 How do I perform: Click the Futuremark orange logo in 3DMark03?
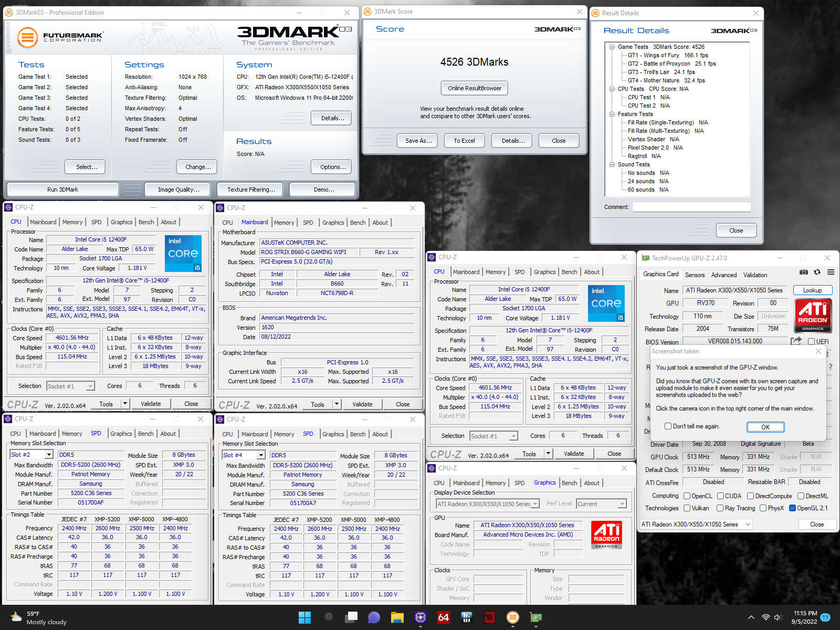[x=28, y=38]
